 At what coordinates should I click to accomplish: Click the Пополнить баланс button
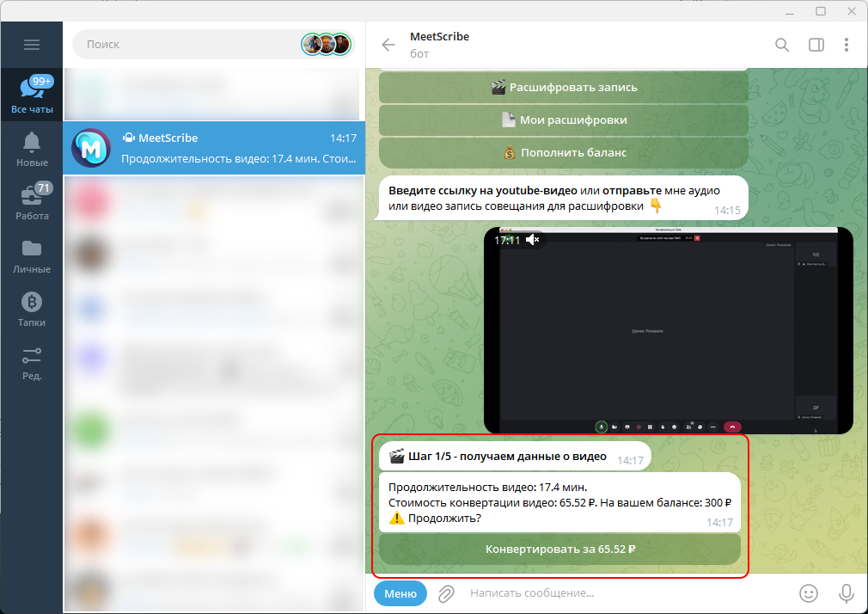[x=564, y=153]
